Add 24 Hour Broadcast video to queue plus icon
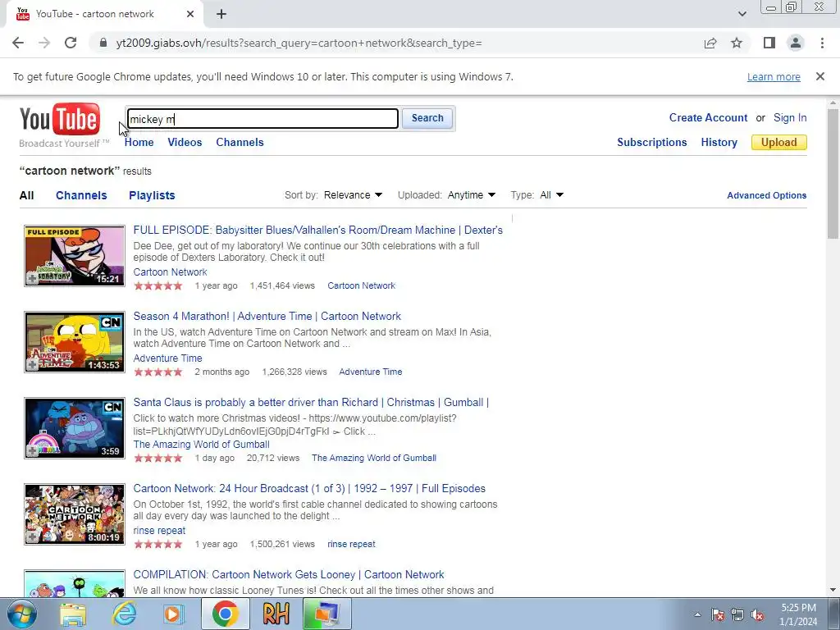 pyautogui.click(x=33, y=536)
